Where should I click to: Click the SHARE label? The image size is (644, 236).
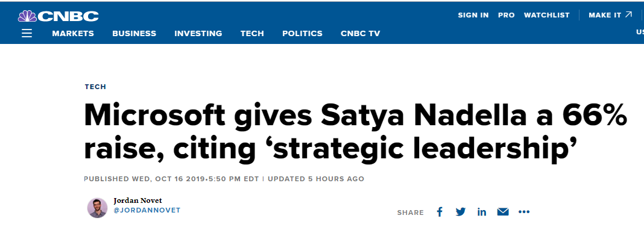tap(410, 213)
